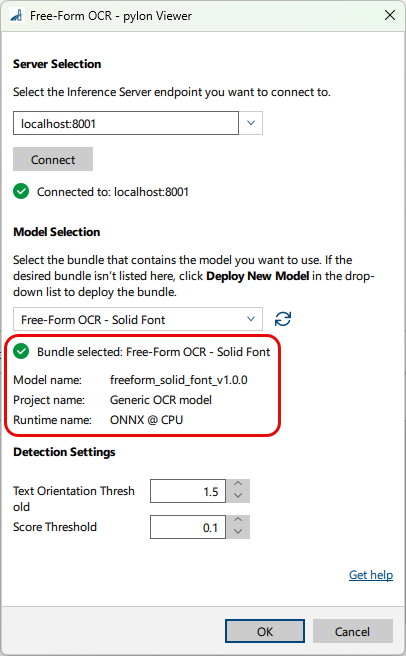Click the Detection Settings heading
The image size is (406, 656).
click(x=64, y=452)
